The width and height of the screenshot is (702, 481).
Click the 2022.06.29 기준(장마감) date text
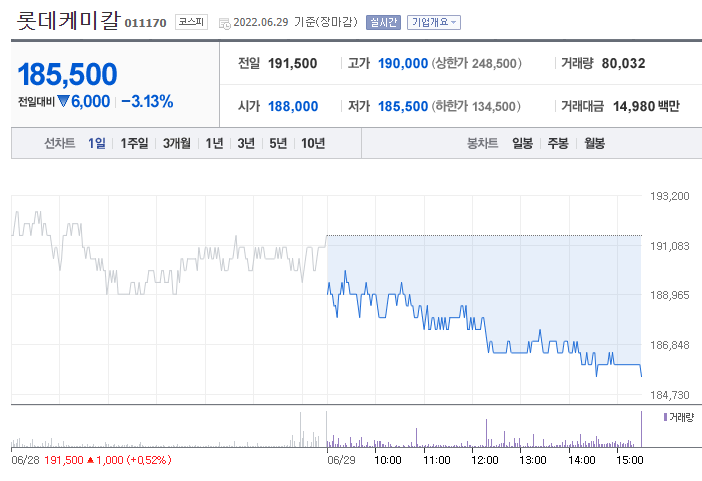pyautogui.click(x=295, y=22)
